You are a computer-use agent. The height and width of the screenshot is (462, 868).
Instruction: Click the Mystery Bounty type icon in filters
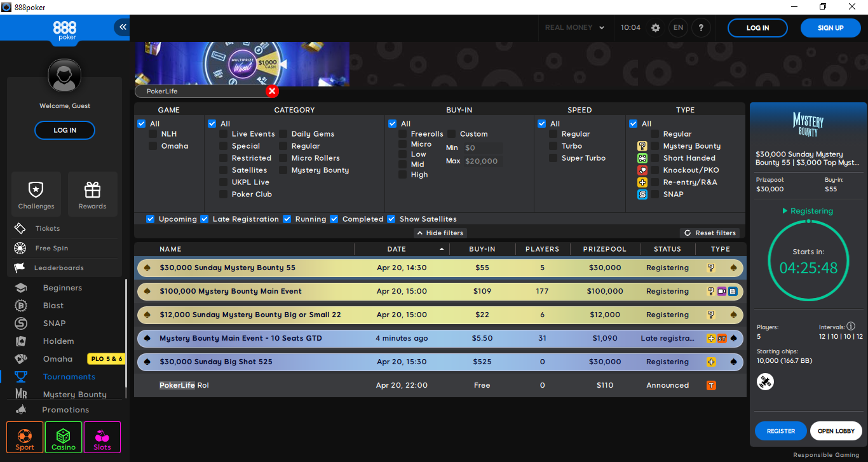coord(642,146)
